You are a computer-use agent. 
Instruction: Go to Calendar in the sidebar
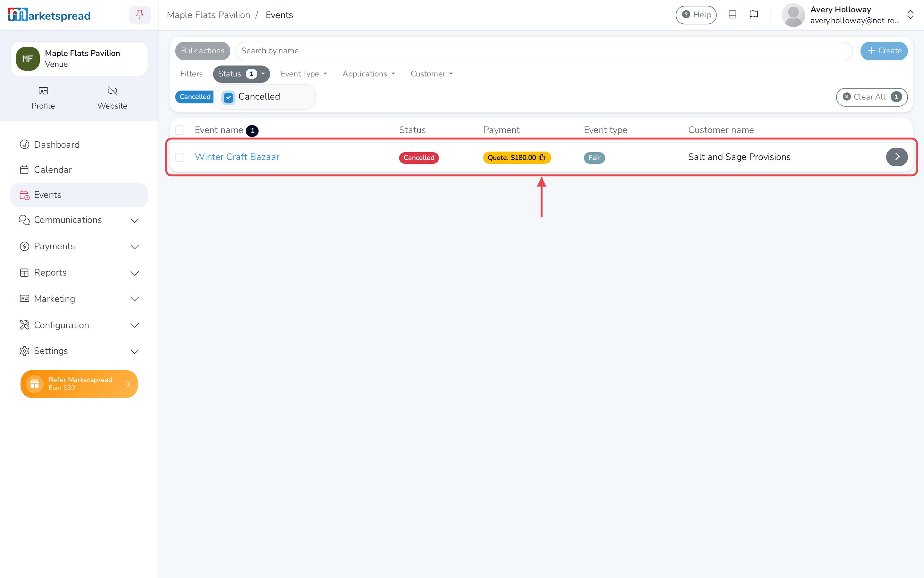(79, 170)
